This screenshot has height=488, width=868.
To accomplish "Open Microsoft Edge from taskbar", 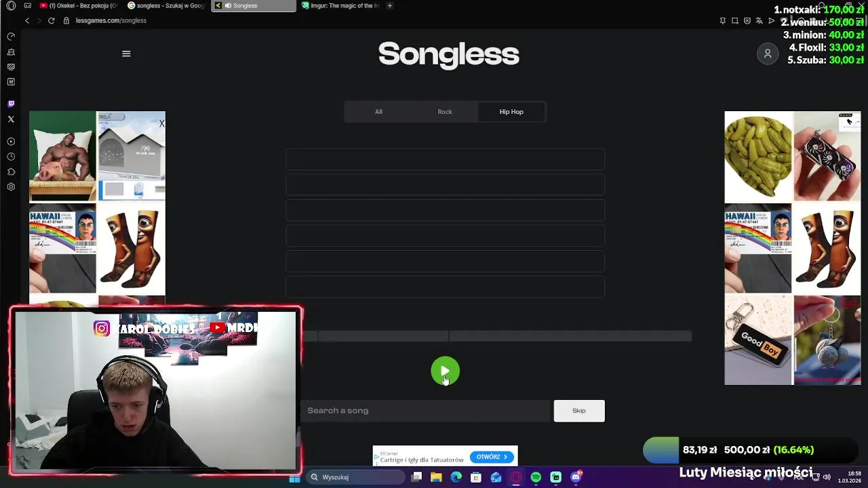I will (456, 477).
